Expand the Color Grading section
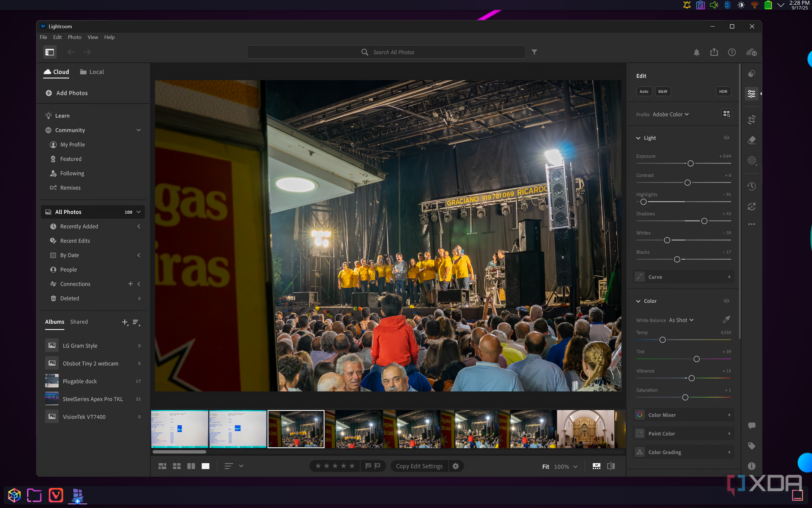 click(x=683, y=452)
